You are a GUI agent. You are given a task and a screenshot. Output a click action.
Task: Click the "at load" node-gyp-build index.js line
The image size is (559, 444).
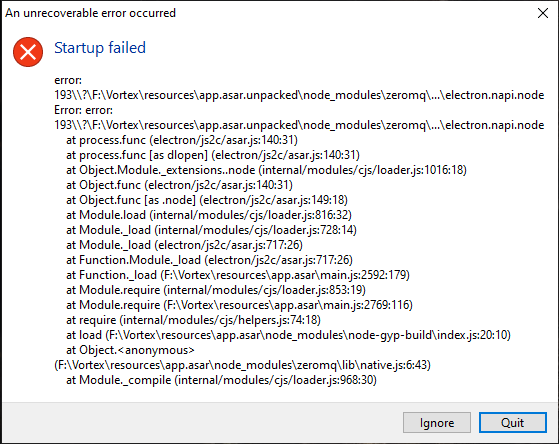[x=288, y=335]
